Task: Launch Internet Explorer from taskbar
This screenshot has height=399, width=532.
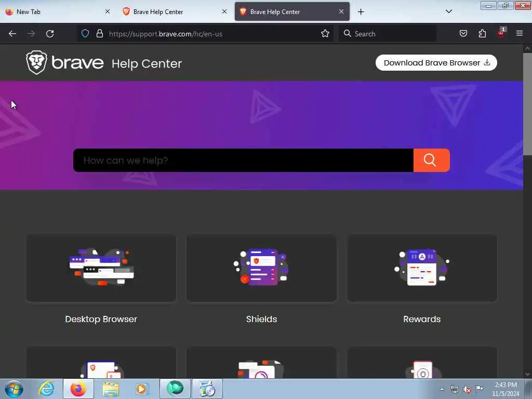Action: 46,389
